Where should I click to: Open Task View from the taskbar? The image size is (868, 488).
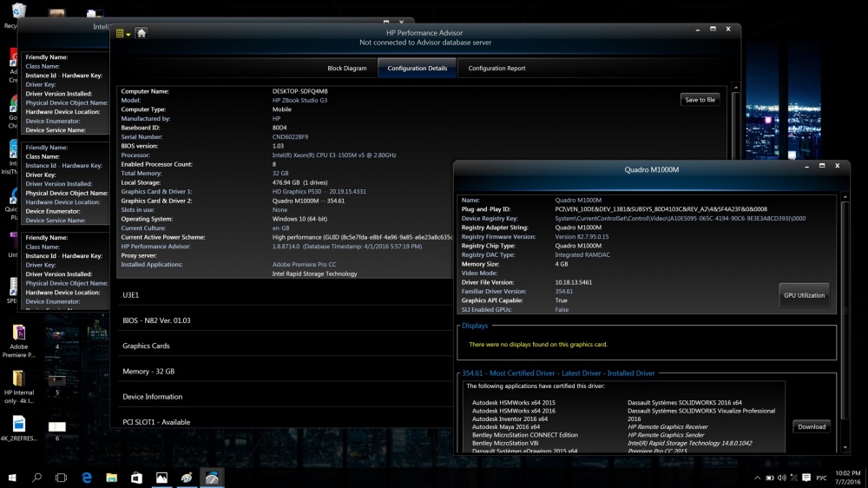pos(62,478)
